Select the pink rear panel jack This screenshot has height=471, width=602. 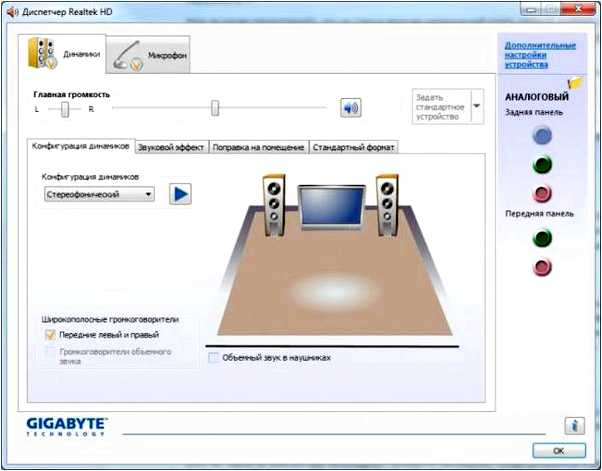coord(542,193)
